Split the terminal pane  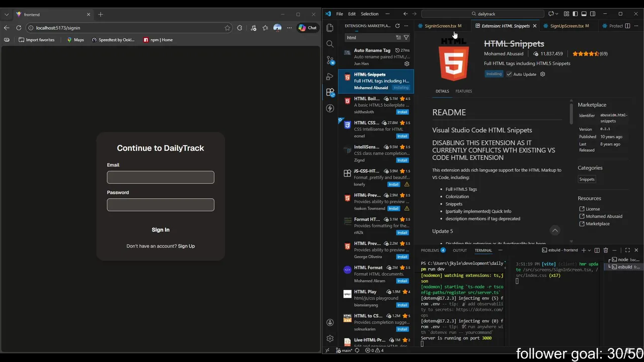(597, 250)
